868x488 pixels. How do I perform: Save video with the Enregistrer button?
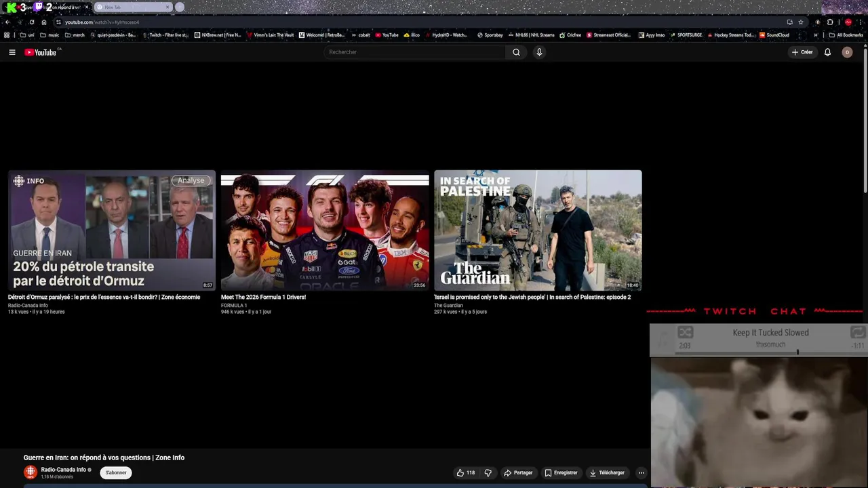[x=561, y=472]
